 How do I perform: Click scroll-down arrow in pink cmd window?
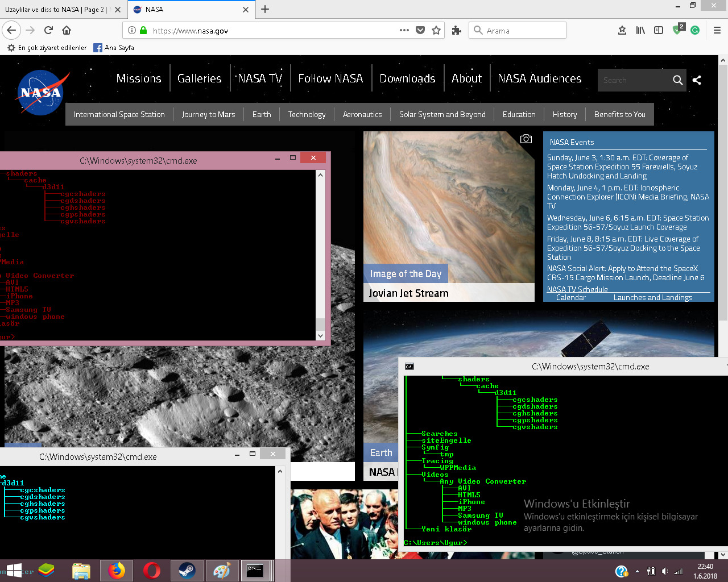pos(320,336)
